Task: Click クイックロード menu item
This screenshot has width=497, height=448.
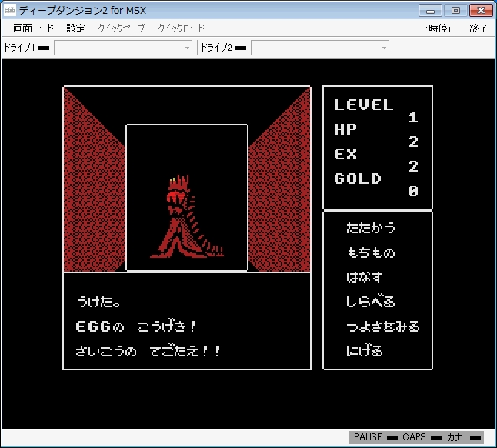Action: pos(182,28)
